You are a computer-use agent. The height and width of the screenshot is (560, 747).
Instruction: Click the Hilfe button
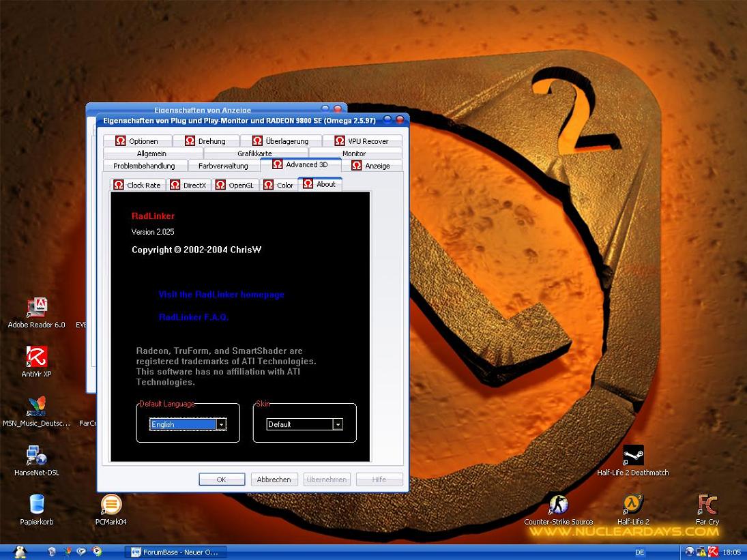379,480
